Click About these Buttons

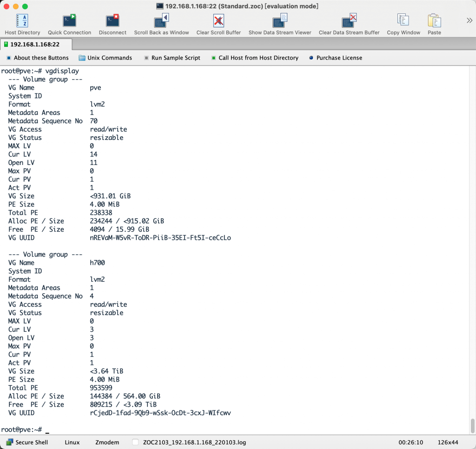[38, 58]
